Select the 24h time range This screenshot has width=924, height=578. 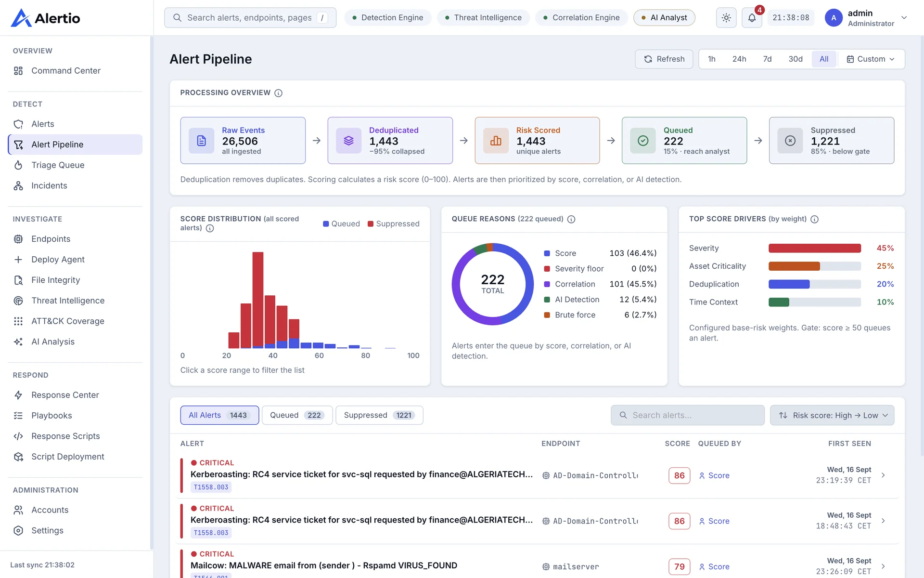(x=739, y=59)
